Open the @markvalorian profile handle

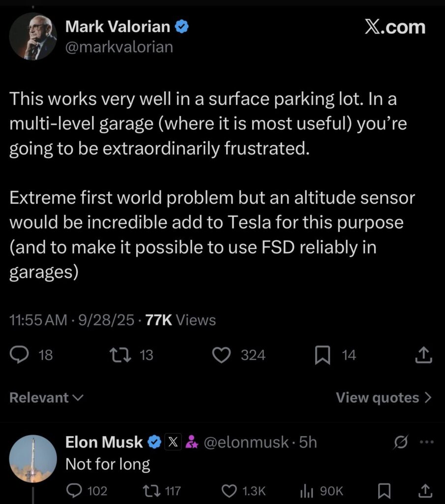119,47
